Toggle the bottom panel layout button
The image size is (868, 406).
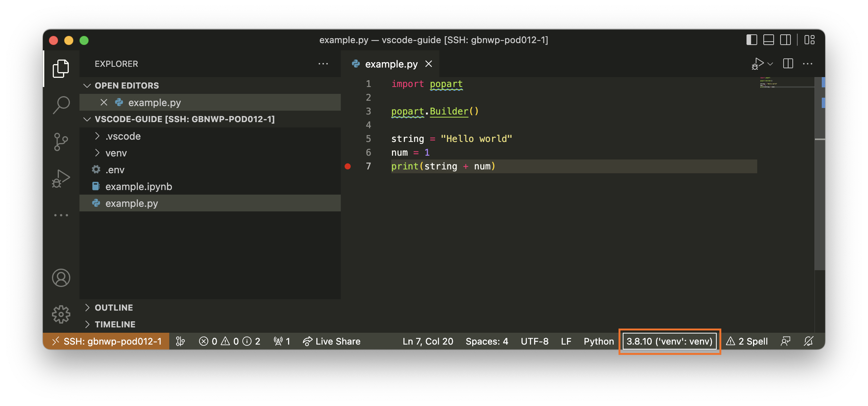coord(768,40)
